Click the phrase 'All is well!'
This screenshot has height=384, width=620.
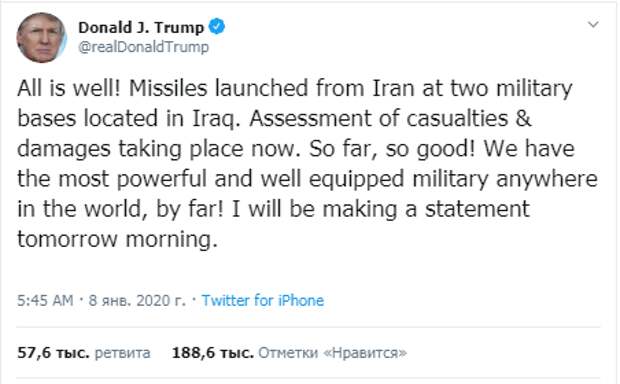69,88
